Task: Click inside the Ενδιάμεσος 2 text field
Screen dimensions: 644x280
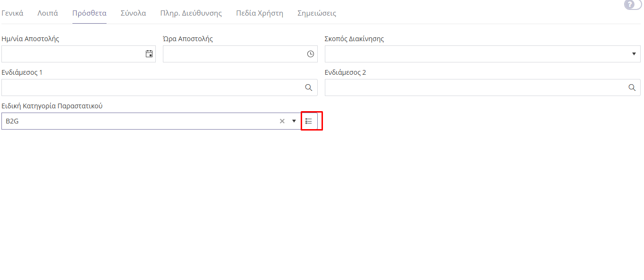Action: (x=474, y=87)
